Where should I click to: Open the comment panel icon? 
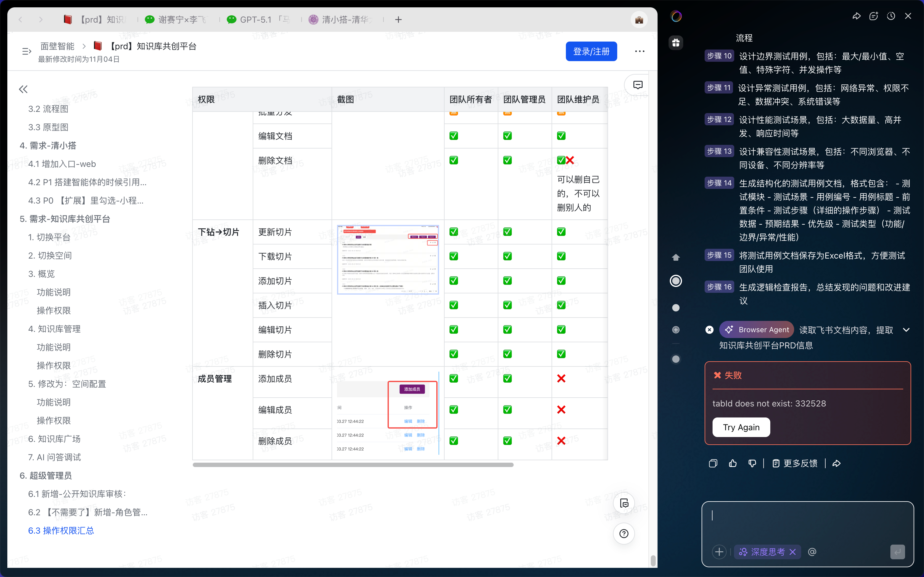638,85
